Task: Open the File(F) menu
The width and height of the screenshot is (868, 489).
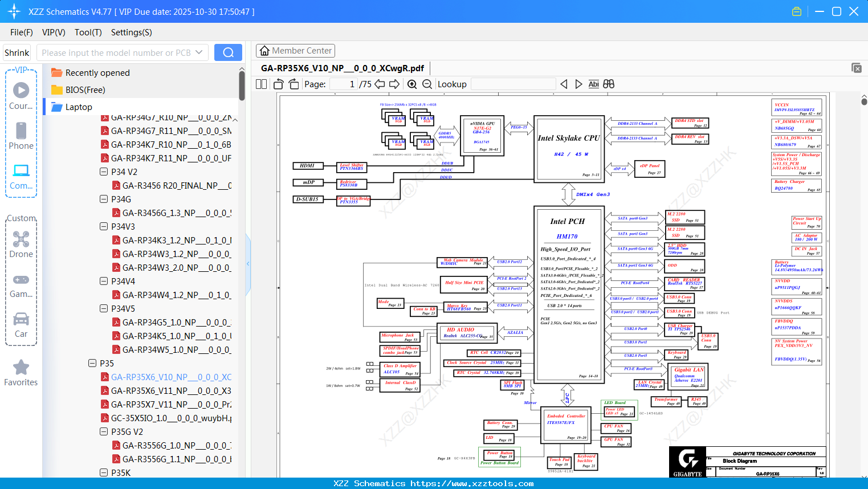Action: pyautogui.click(x=22, y=32)
